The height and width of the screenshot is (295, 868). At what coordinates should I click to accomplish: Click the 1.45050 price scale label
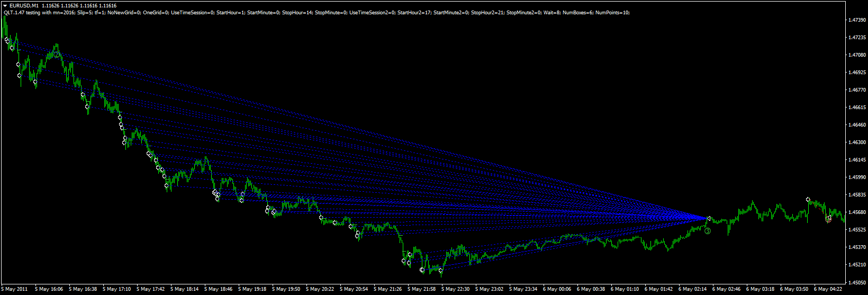[x=857, y=282]
